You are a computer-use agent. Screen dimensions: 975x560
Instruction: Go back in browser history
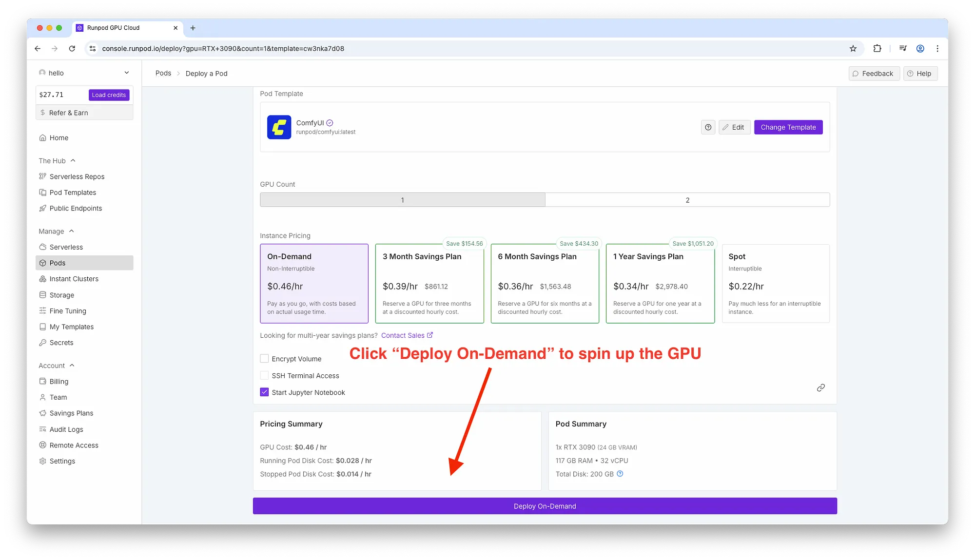point(38,48)
